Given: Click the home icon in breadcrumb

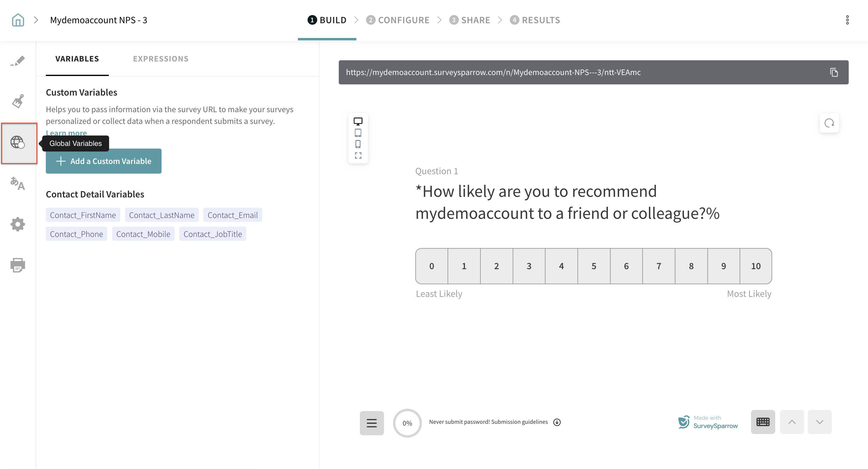Looking at the screenshot, I should tap(18, 20).
